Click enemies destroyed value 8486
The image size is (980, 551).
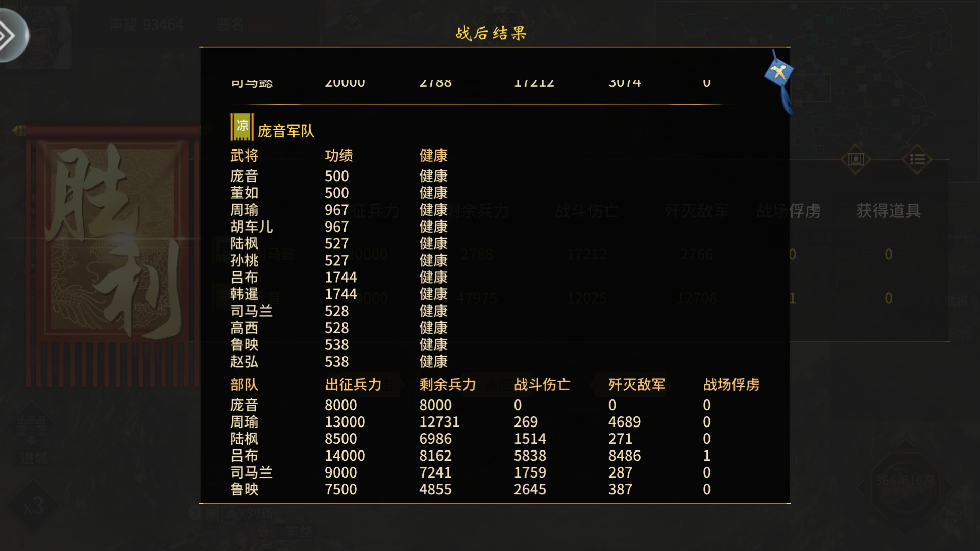pos(624,456)
